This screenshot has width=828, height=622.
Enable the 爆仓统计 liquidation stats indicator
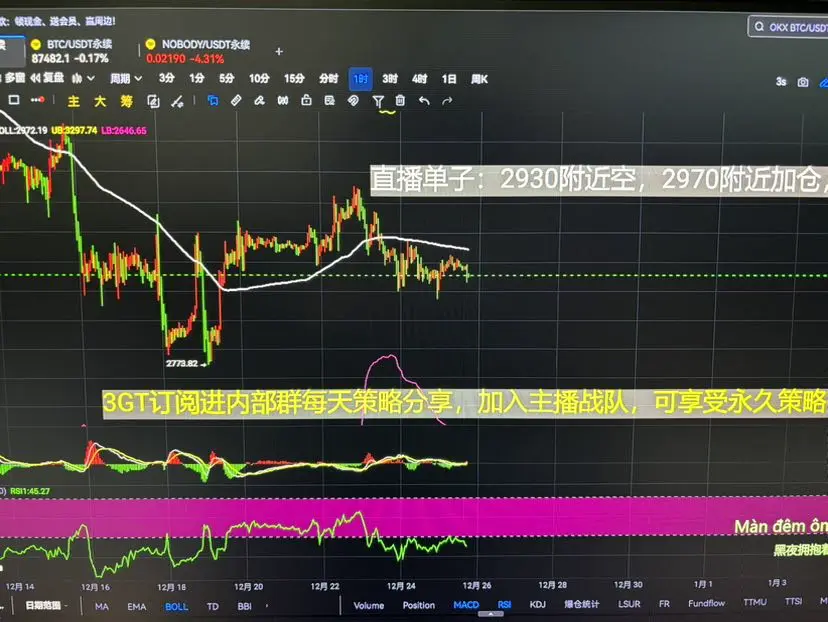coord(581,604)
